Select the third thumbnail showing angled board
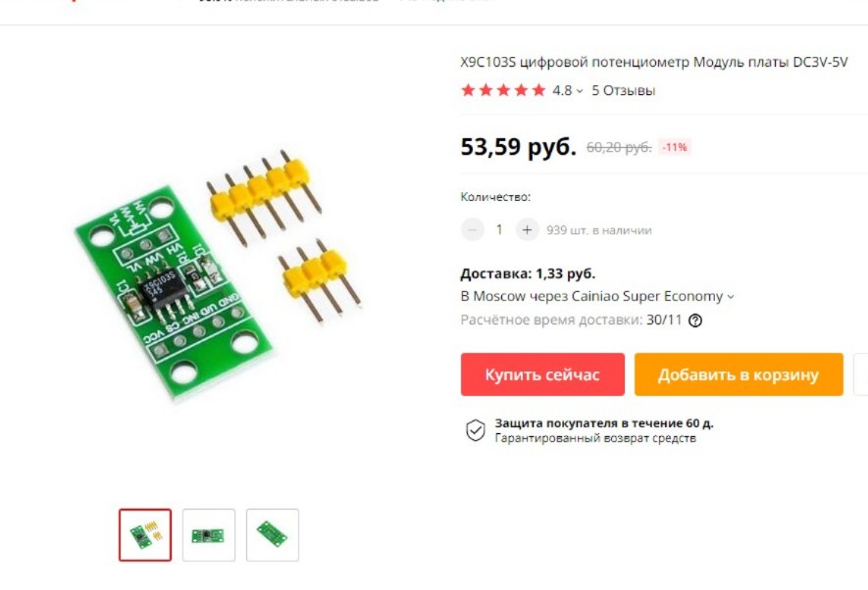Image resolution: width=868 pixels, height=590 pixels. (273, 535)
